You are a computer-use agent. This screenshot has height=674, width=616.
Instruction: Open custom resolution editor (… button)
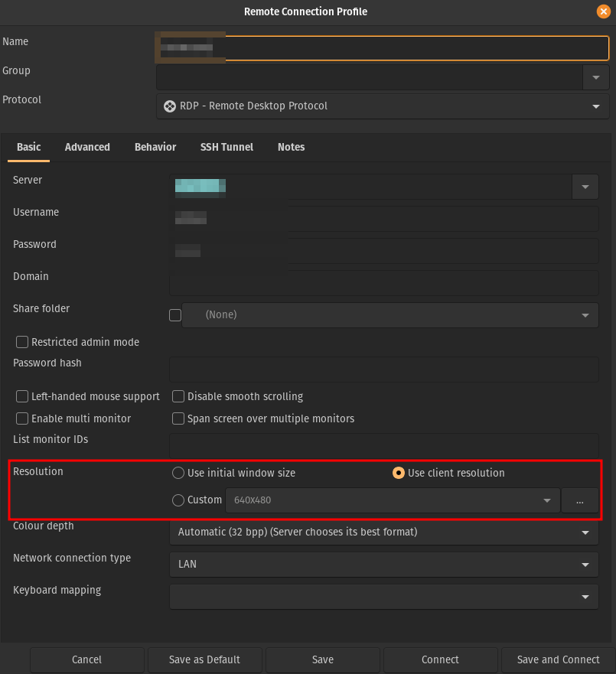[580, 500]
